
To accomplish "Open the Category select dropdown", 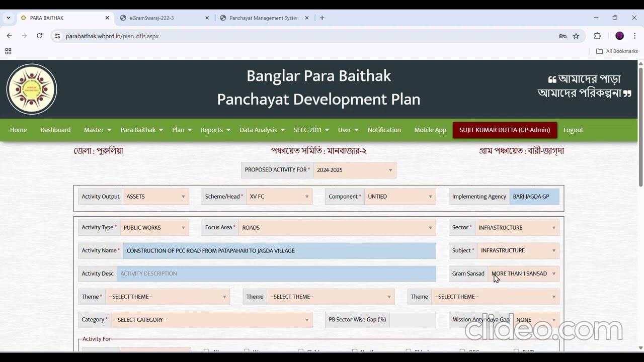I will (x=211, y=320).
